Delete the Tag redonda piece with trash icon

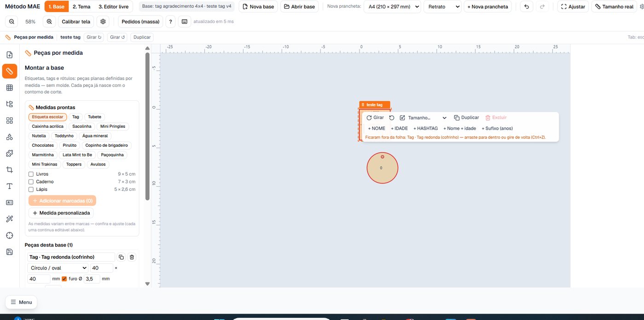pyautogui.click(x=132, y=257)
